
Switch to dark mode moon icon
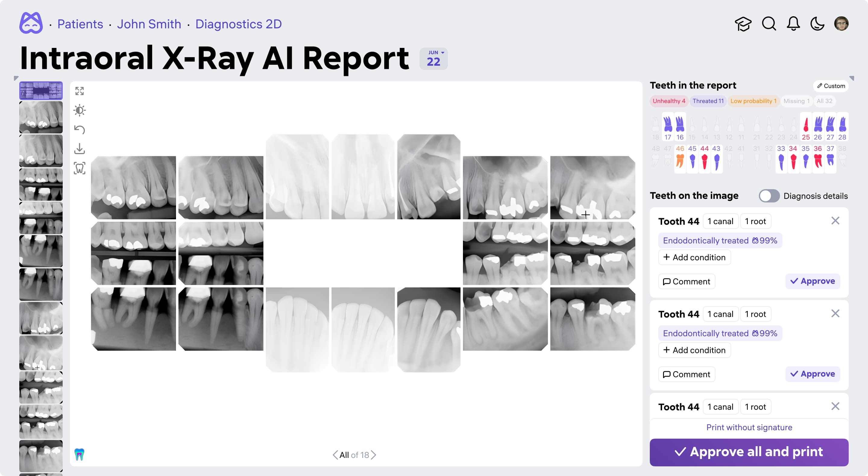click(x=817, y=24)
